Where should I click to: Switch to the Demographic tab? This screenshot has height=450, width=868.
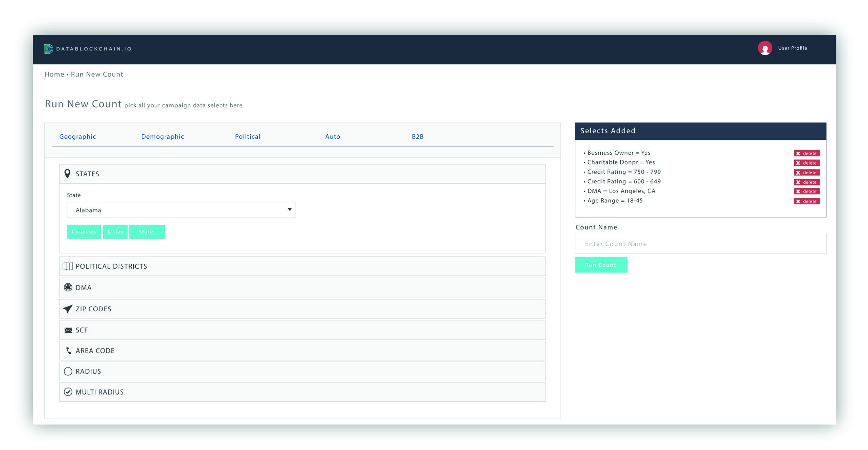click(x=162, y=137)
